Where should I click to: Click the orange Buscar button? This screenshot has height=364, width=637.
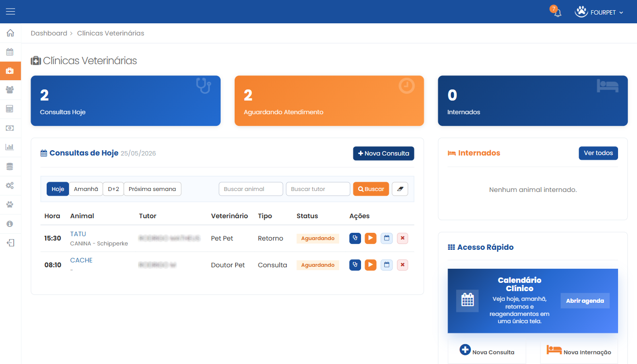pos(371,189)
